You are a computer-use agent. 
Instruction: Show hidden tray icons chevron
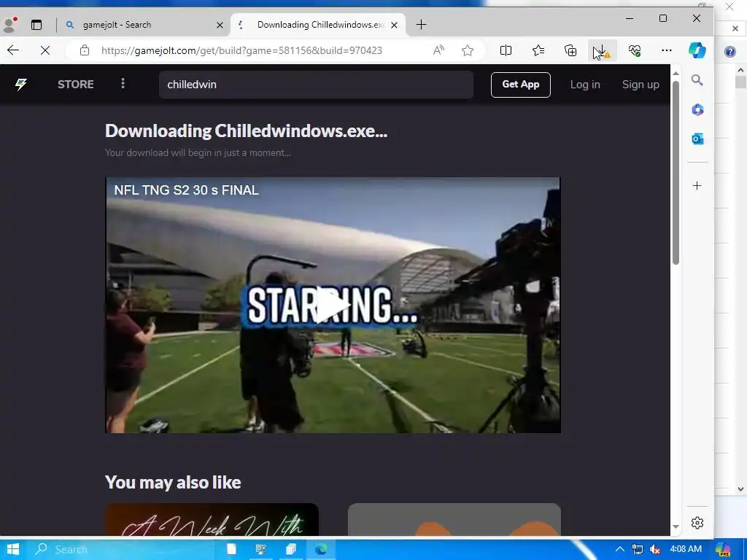pyautogui.click(x=620, y=549)
